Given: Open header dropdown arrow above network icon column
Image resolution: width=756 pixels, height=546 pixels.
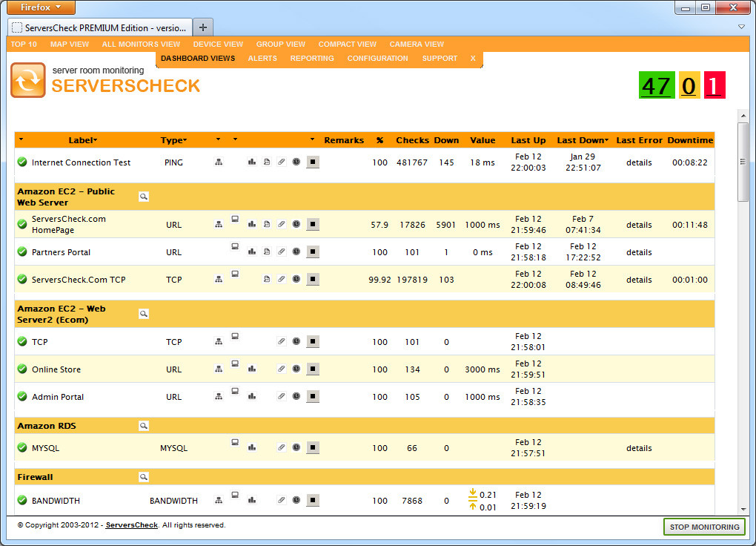Looking at the screenshot, I should pos(219,139).
